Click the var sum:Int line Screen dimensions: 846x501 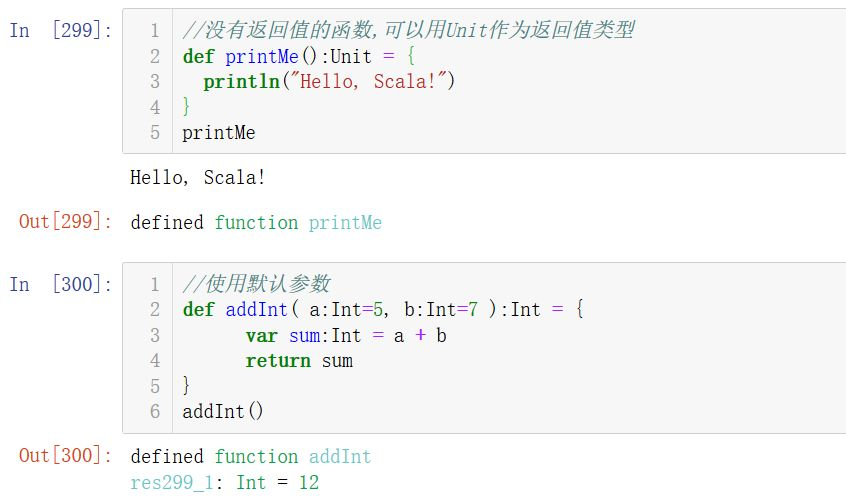pyautogui.click(x=346, y=335)
